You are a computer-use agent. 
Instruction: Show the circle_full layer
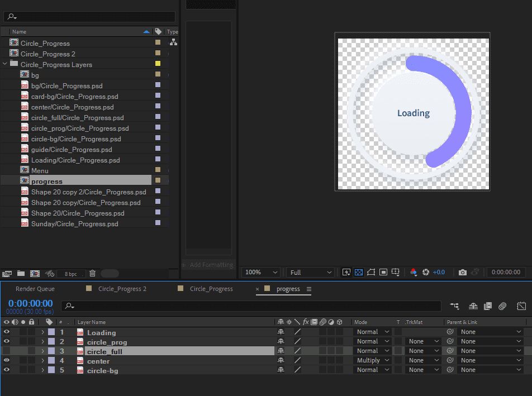coord(7,351)
